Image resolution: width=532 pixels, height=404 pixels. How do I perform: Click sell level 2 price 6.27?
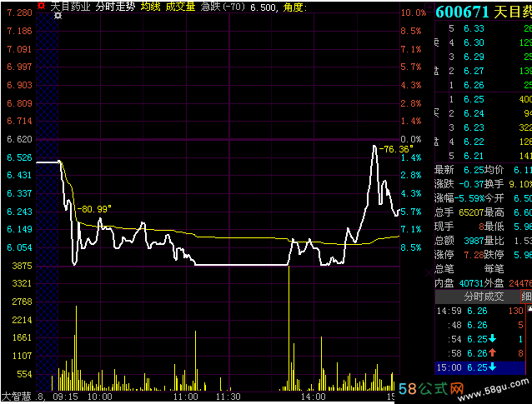[474, 71]
